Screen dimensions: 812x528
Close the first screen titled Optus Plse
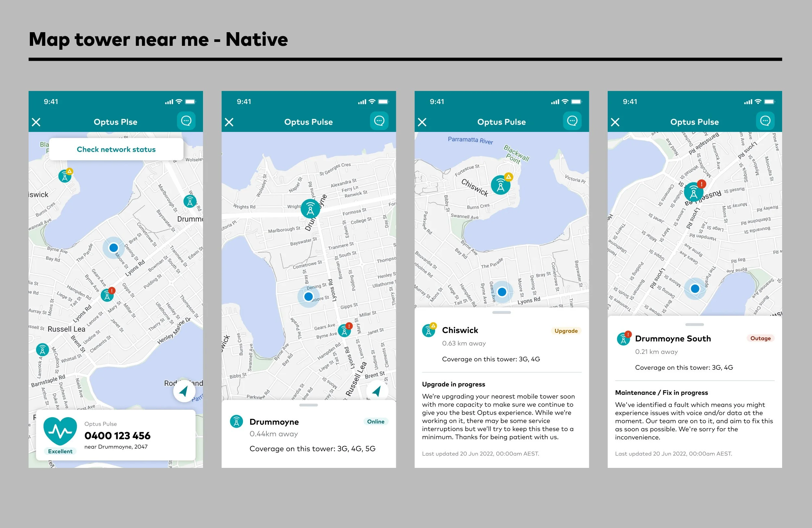point(36,122)
